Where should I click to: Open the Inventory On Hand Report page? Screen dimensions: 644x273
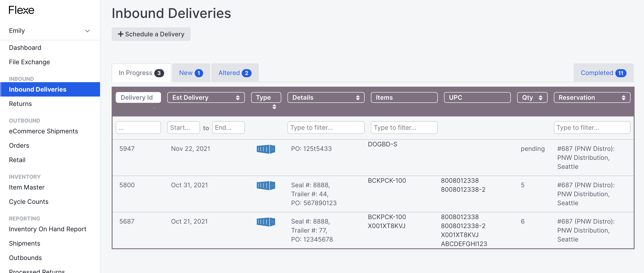pos(48,229)
